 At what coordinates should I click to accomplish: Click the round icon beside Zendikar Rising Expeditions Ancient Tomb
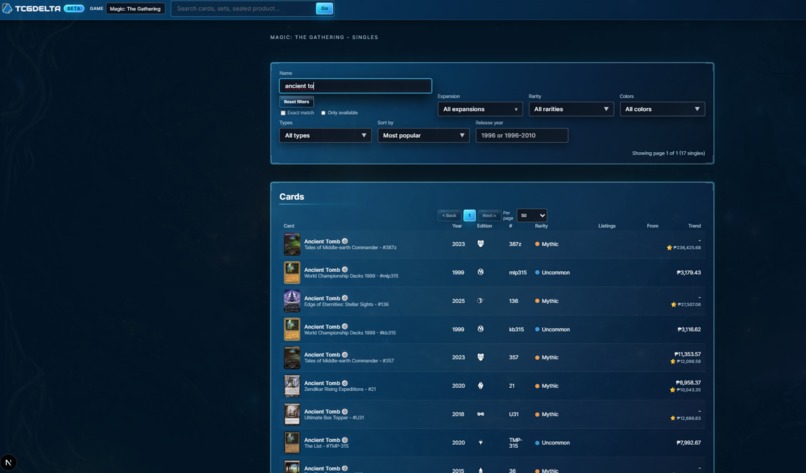[345, 383]
